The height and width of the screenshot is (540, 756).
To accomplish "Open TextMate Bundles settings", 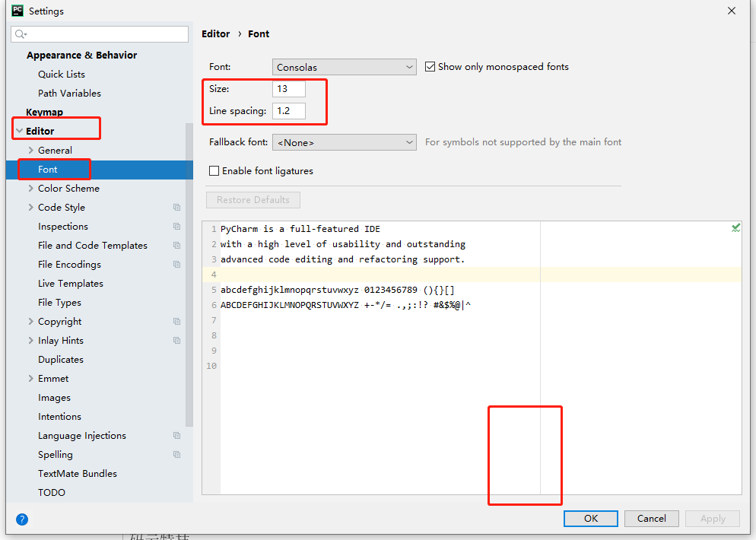I will pyautogui.click(x=77, y=474).
